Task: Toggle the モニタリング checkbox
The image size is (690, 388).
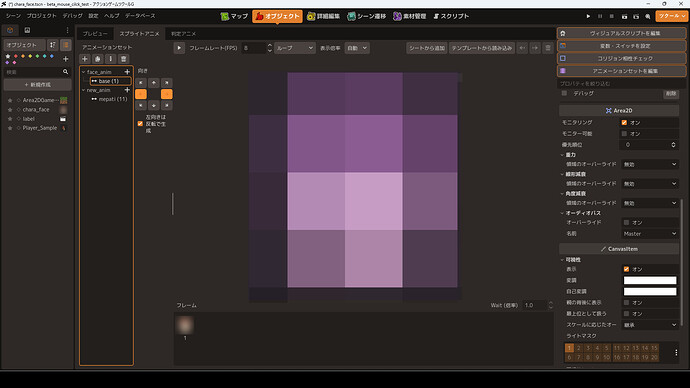Action: 624,122
